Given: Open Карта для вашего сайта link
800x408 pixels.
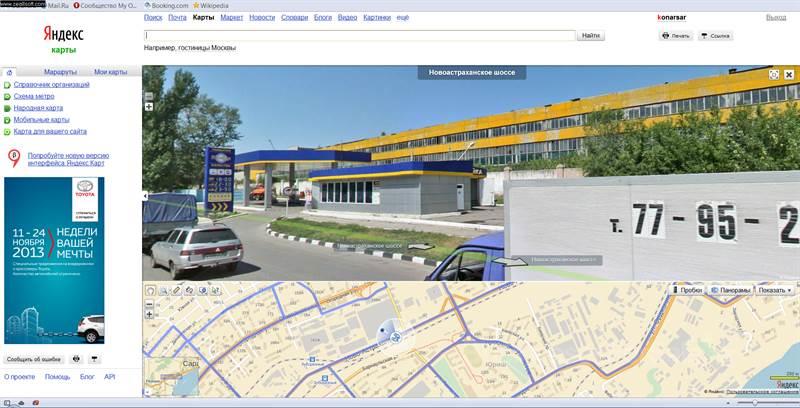Looking at the screenshot, I should coord(50,132).
